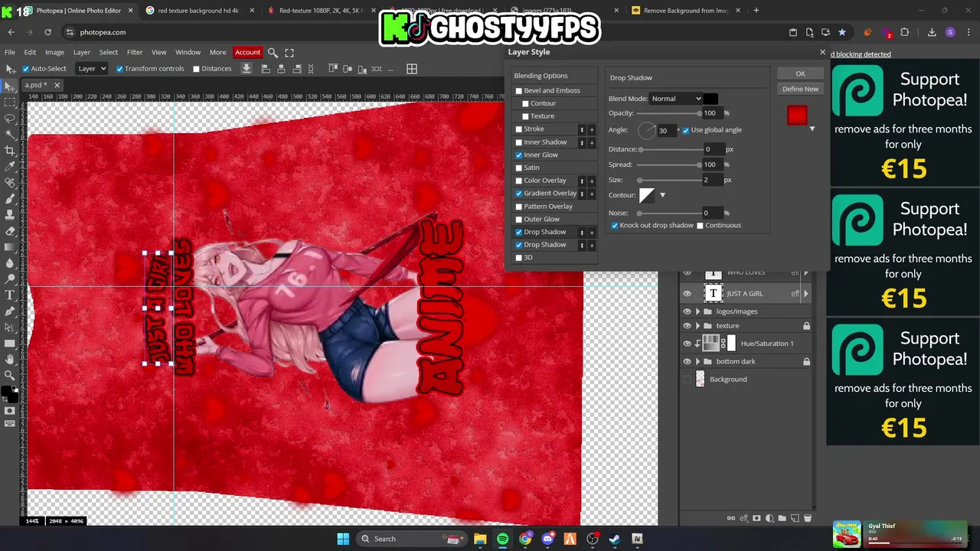Uncheck Knock out drop shadow
The height and width of the screenshot is (551, 980).
pyautogui.click(x=615, y=226)
